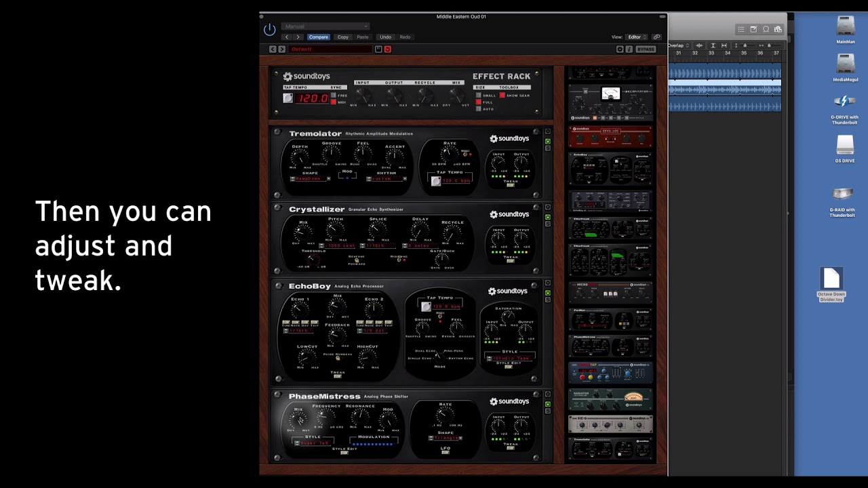
Task: Click the BYPASS button
Action: (x=646, y=49)
